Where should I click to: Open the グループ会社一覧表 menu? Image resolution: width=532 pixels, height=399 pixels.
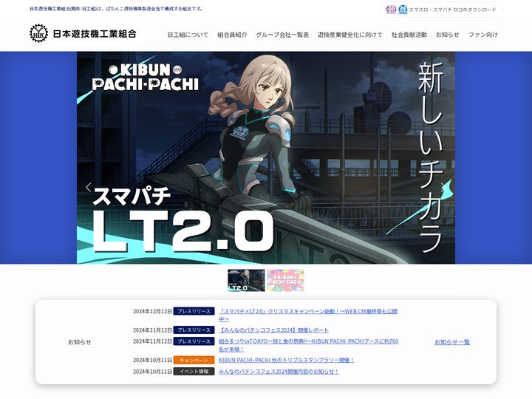[282, 35]
